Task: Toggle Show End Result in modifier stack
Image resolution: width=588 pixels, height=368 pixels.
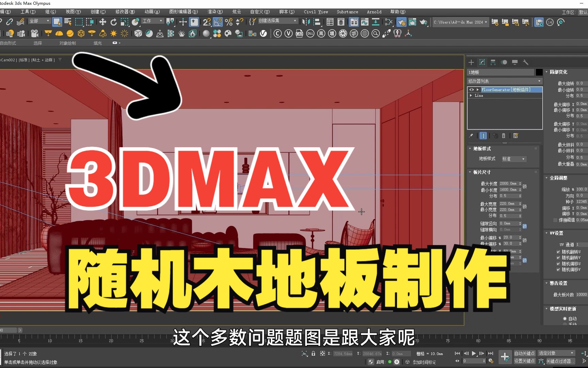Action: [483, 136]
